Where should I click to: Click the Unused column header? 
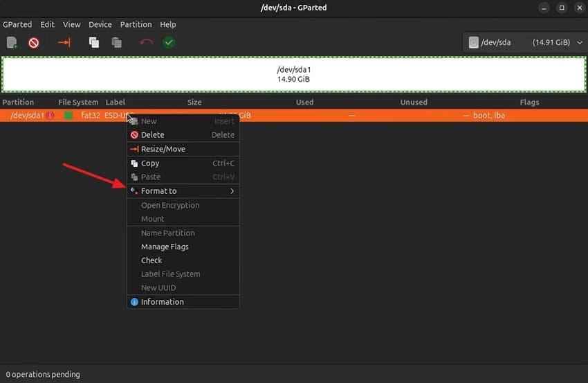coord(414,102)
